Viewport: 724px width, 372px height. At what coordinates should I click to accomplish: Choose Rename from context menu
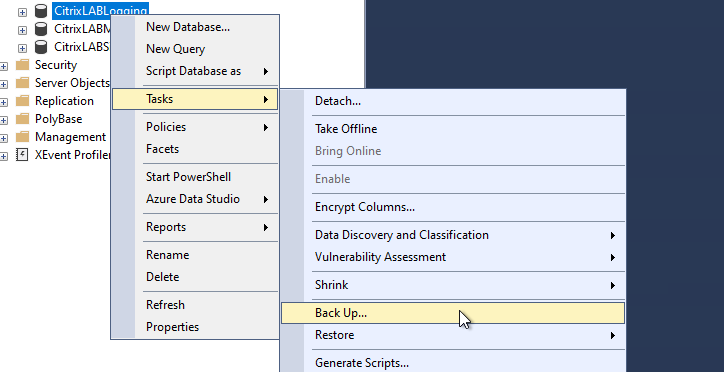coord(195,255)
